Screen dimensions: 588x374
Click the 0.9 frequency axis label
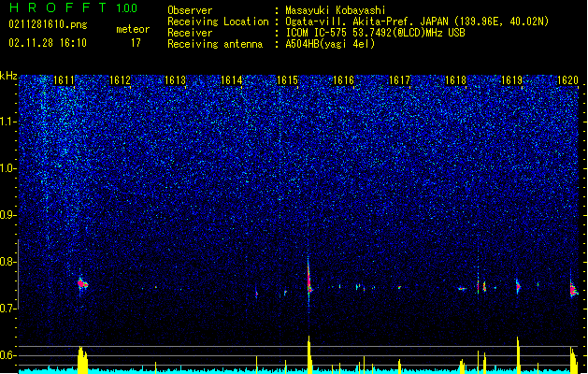[8, 215]
